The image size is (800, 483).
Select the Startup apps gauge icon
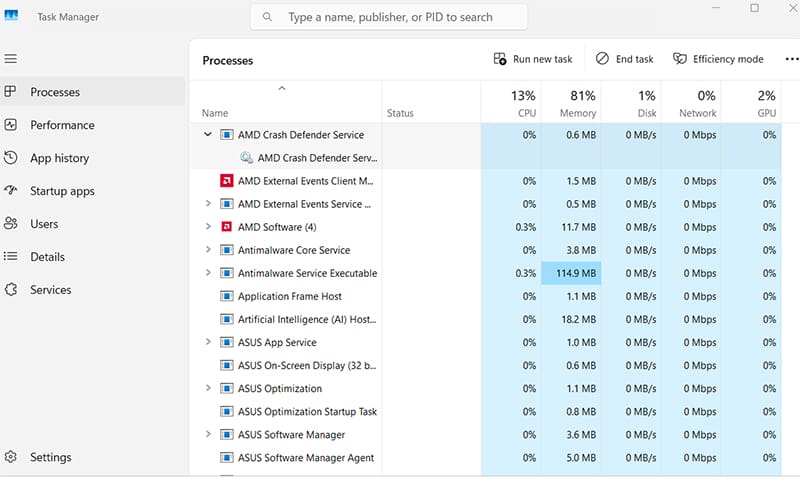(x=11, y=191)
